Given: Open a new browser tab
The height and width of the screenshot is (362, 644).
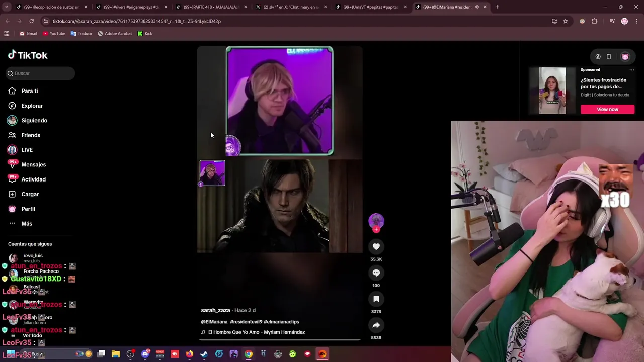Looking at the screenshot, I should (x=497, y=7).
